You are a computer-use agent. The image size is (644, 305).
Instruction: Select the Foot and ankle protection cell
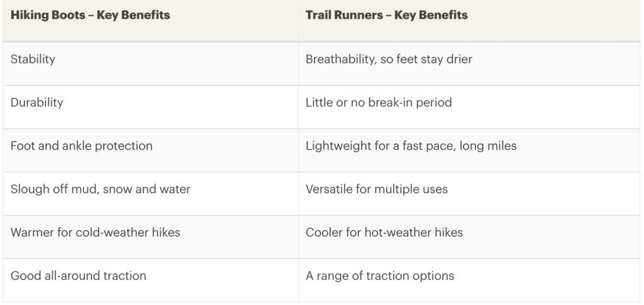[x=81, y=146]
